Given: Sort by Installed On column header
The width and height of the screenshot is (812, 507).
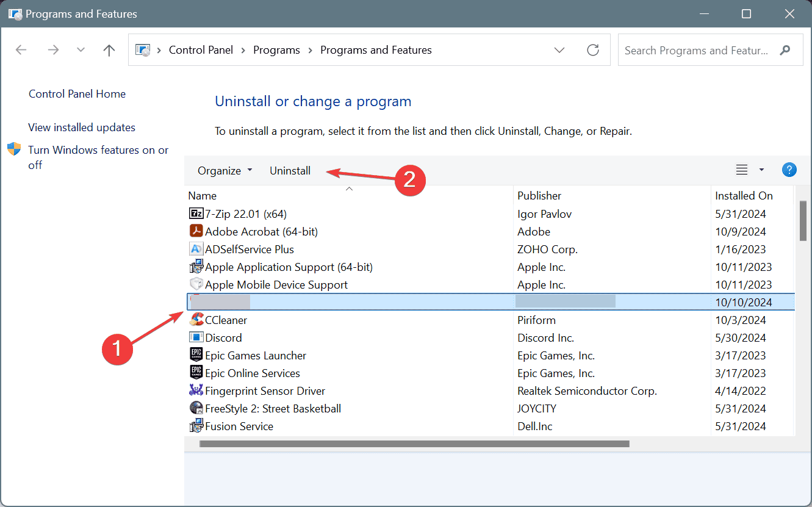Looking at the screenshot, I should coord(744,196).
